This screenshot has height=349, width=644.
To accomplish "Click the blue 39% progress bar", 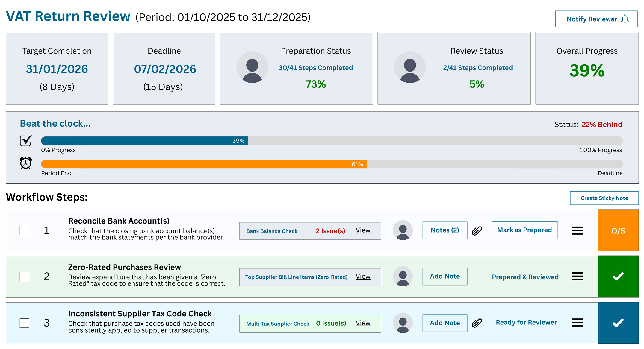I will 144,141.
